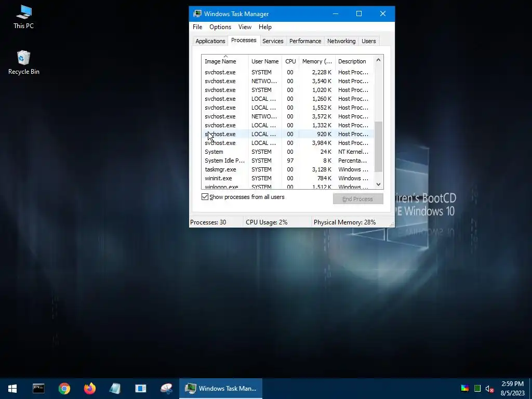Select svchost.exe row using 920 K
The width and height of the screenshot is (532, 399).
coord(288,134)
